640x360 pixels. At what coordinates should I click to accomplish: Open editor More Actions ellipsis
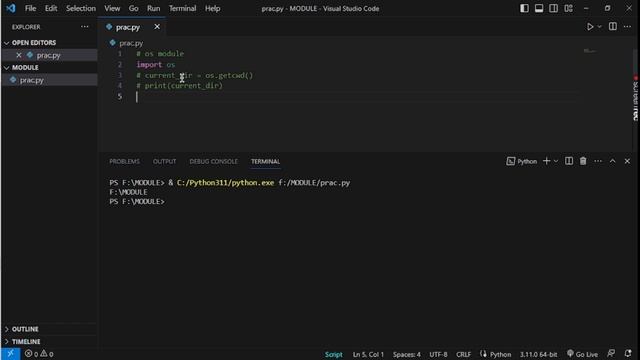(x=627, y=27)
